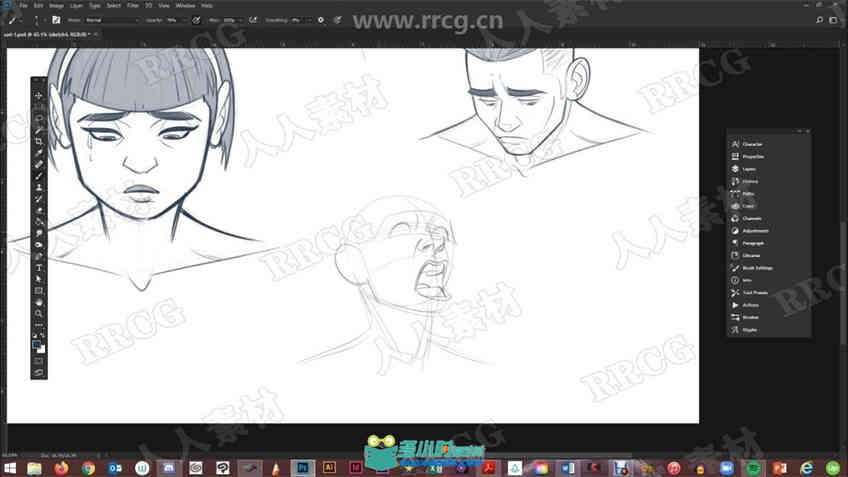The image size is (848, 477).
Task: Toggle the brush settings panel button in options bar
Action: point(56,20)
